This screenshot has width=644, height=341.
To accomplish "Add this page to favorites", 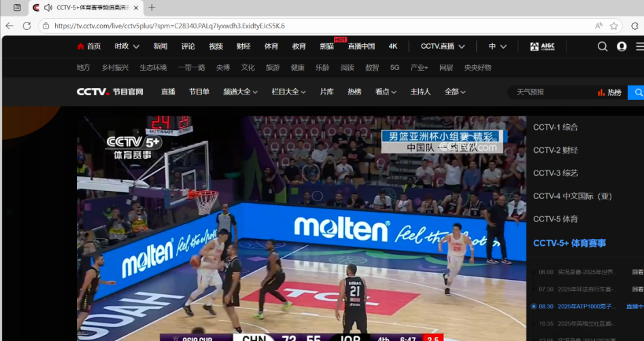I will tap(613, 26).
